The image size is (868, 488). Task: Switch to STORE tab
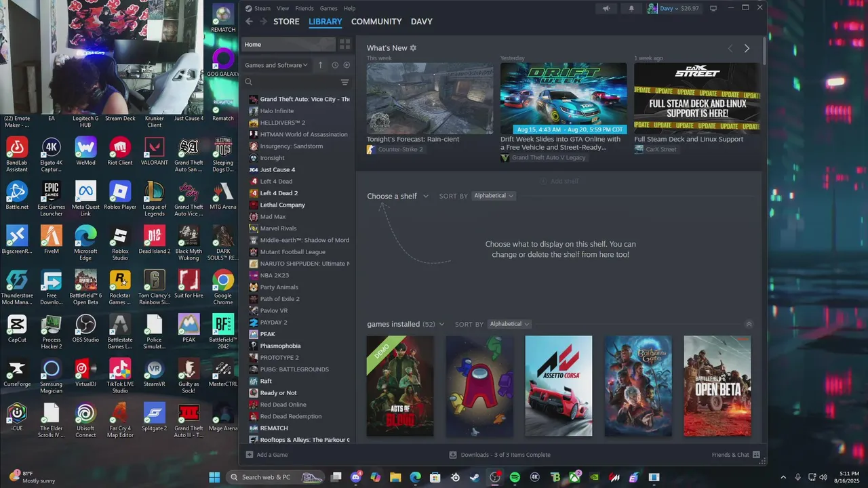[x=286, y=22]
